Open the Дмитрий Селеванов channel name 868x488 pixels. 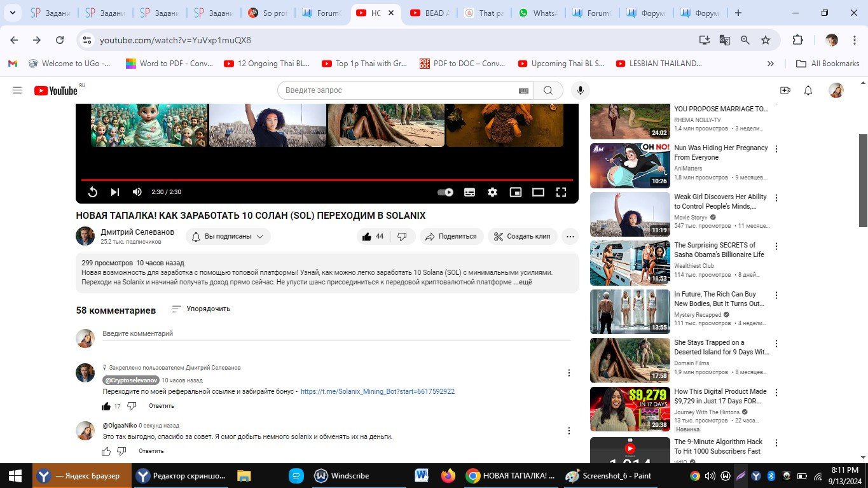point(137,232)
